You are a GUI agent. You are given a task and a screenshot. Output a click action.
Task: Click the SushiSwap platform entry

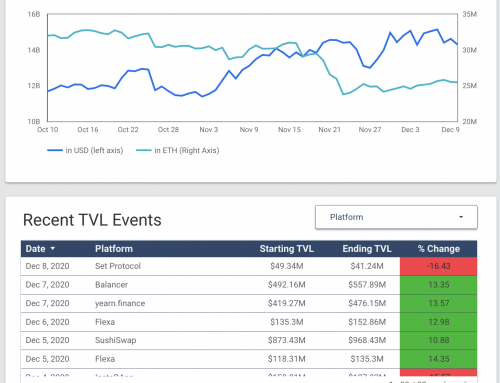point(116,340)
